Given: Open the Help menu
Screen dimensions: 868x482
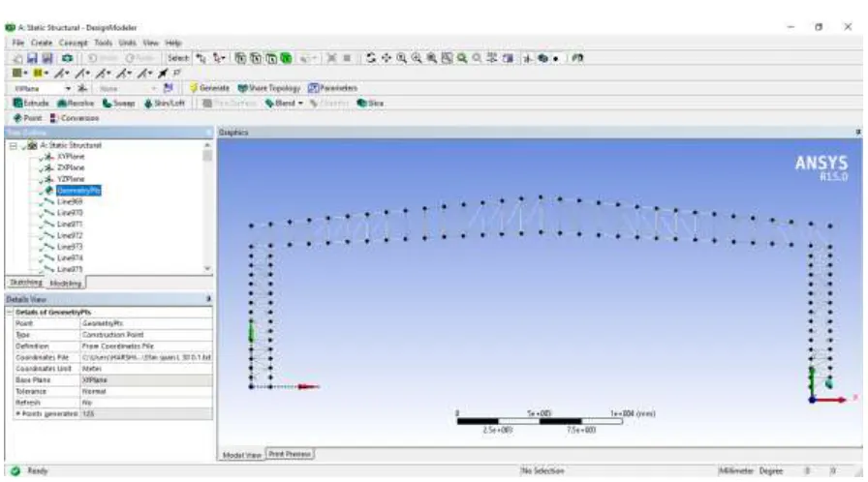Looking at the screenshot, I should point(173,43).
